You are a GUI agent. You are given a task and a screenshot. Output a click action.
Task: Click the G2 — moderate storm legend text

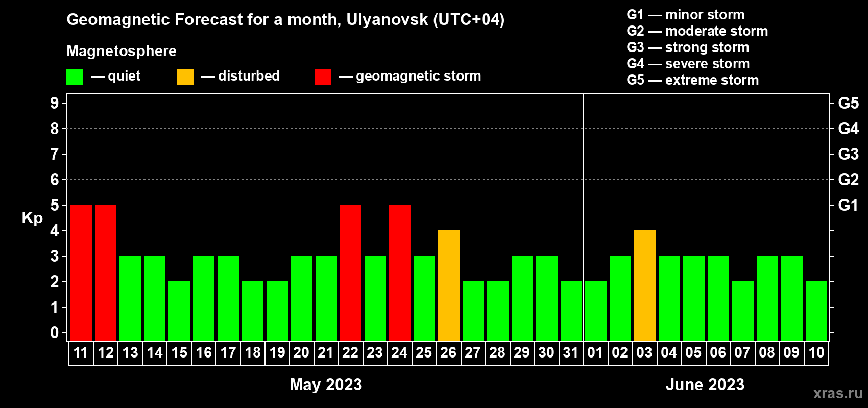tap(697, 31)
